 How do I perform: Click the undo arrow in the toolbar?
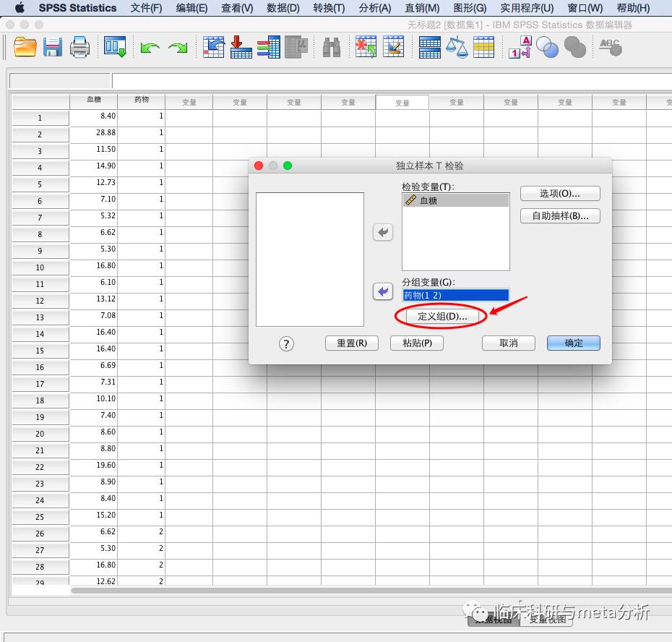click(150, 48)
